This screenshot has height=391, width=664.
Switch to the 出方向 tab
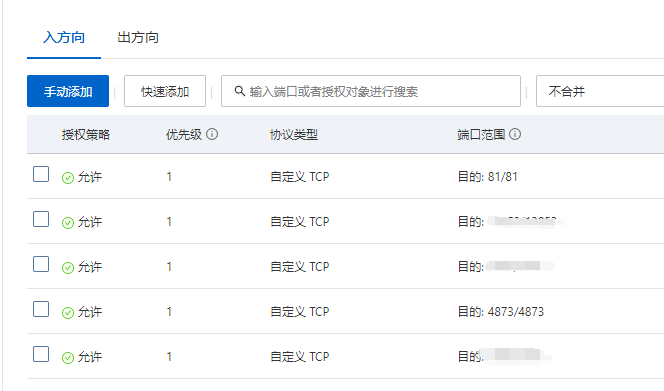(138, 38)
